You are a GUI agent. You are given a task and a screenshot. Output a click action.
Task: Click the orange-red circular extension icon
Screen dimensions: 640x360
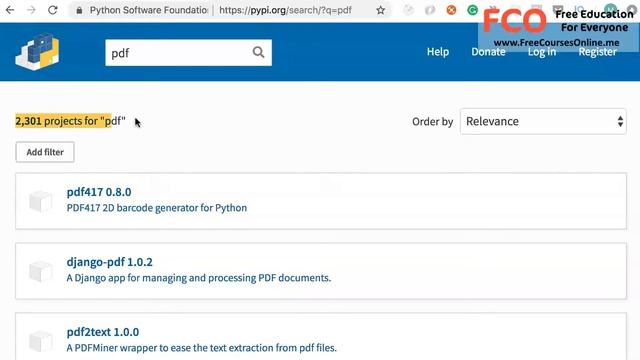pos(451,10)
